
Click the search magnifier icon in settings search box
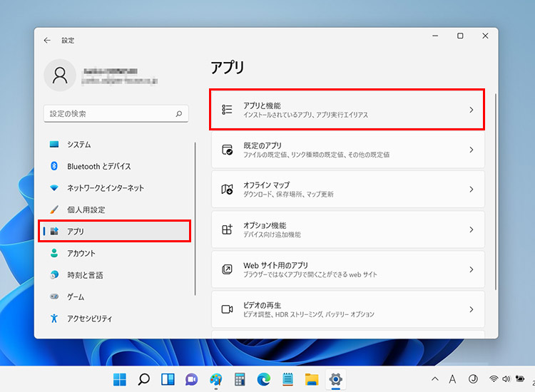(x=179, y=113)
